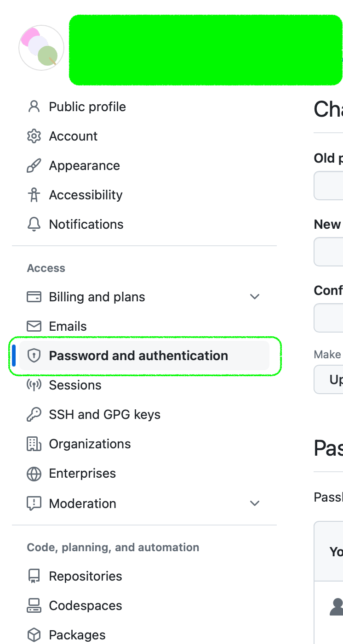Click the profile avatar picture
Viewport: 343px width, 644px height.
coord(41,48)
